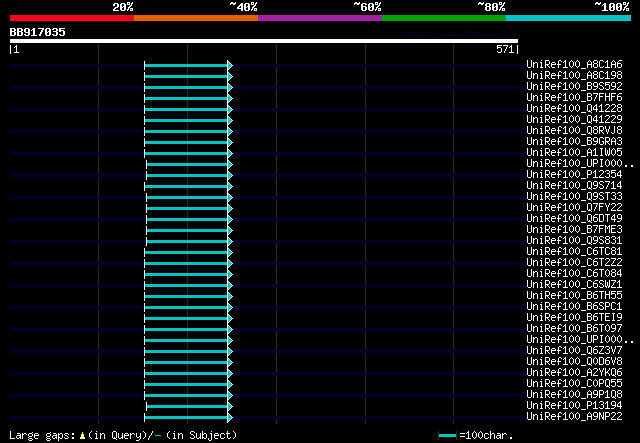640x443 pixels.
Task: Click the UniRef100_C6T084 subject label
Action: (574, 274)
